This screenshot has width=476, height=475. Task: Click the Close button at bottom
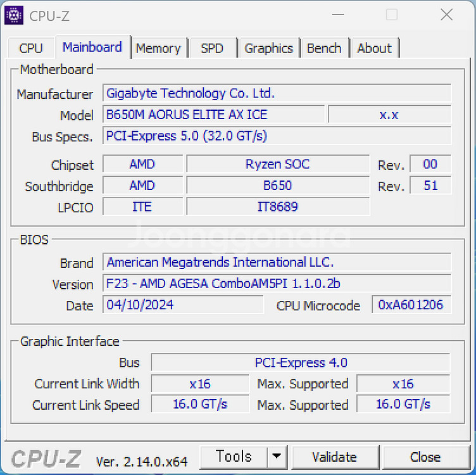(x=425, y=457)
